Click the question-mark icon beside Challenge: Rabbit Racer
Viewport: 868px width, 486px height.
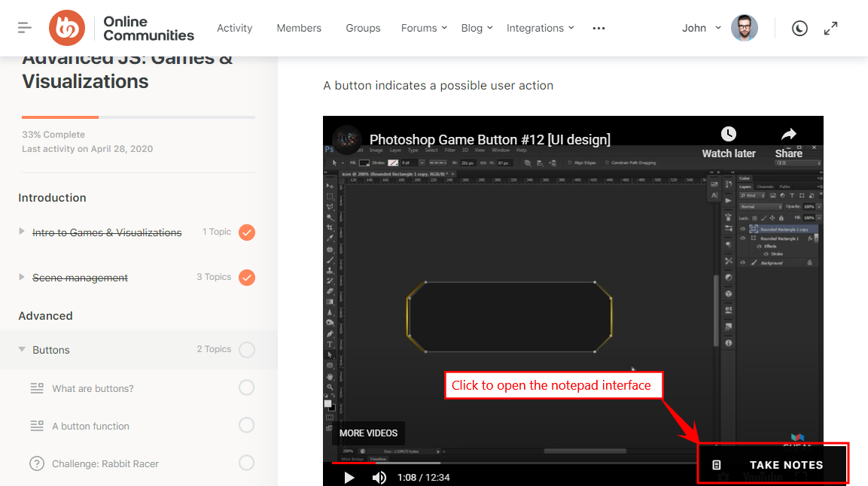(38, 463)
